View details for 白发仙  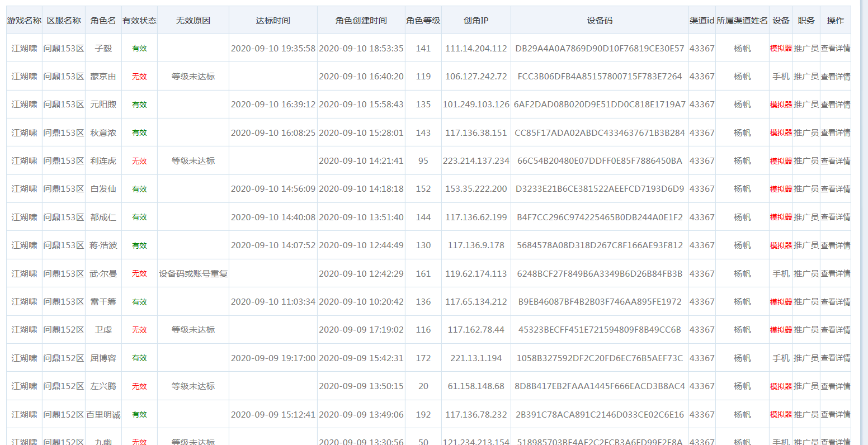coord(835,189)
